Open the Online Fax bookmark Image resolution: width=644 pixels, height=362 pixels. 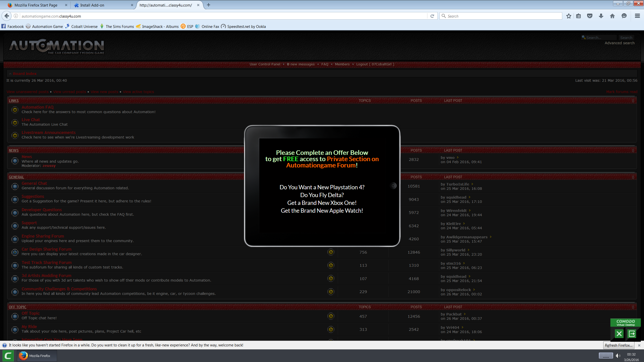click(x=207, y=26)
